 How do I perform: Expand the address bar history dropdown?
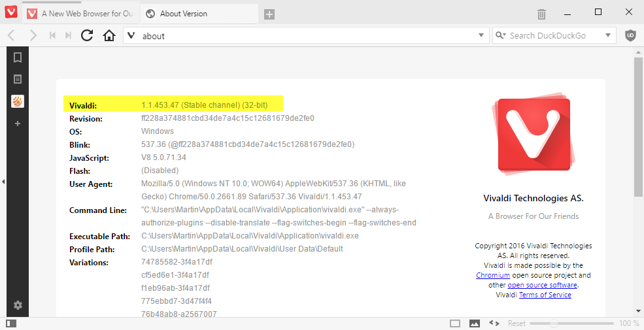(x=481, y=36)
